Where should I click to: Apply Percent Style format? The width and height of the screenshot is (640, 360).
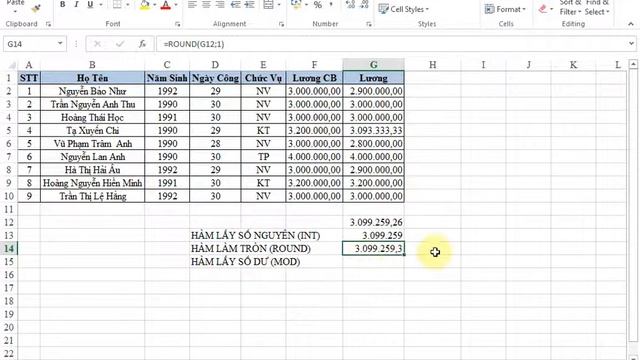318,5
